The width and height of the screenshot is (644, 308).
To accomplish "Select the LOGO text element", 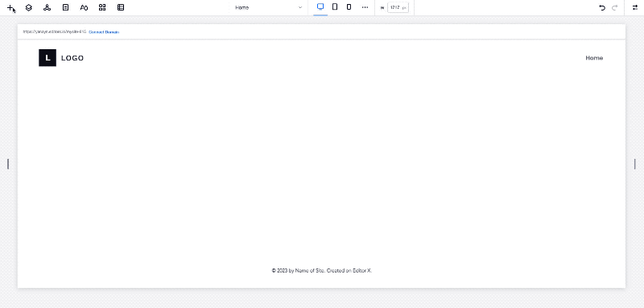I will (x=72, y=58).
